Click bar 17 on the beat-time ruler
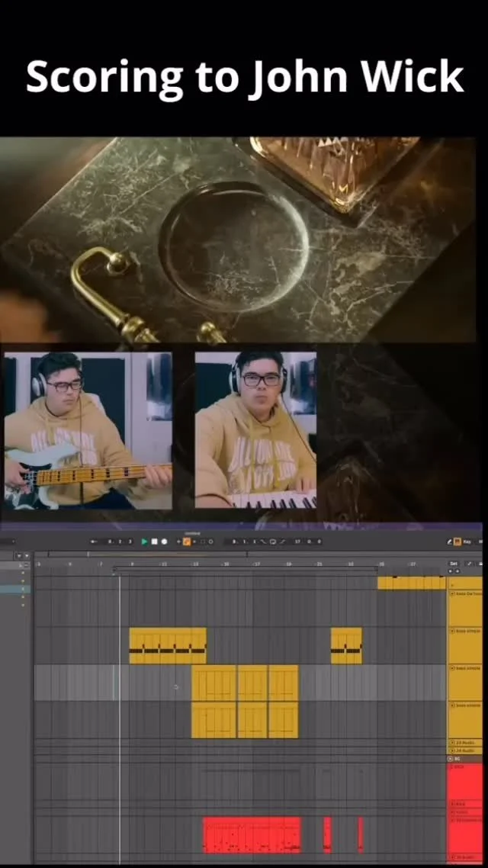This screenshot has width=488, height=868. 257,564
